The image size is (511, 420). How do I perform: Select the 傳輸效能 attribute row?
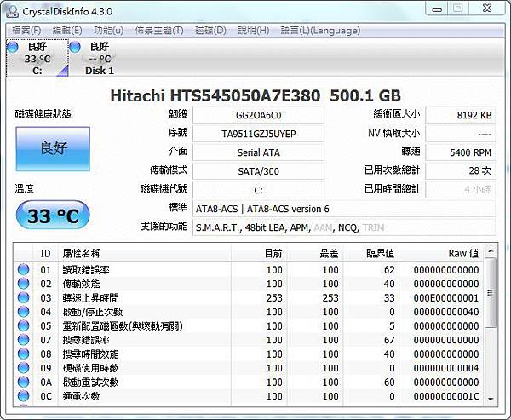[x=249, y=284]
